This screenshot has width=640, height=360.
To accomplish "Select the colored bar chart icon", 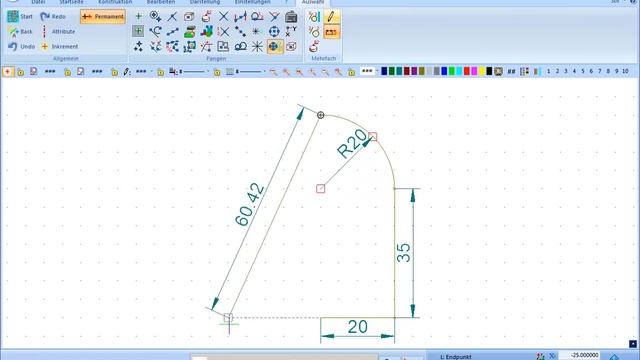I will (x=207, y=31).
